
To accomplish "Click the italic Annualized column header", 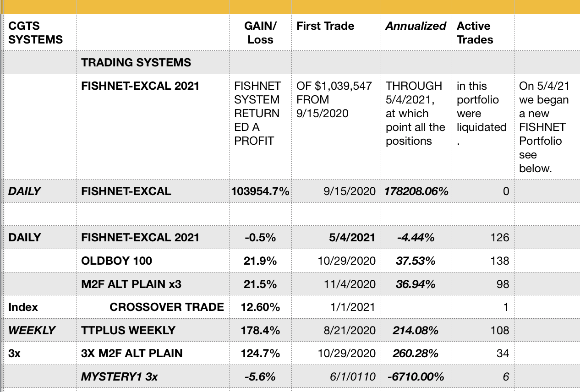I will pyautogui.click(x=416, y=26).
